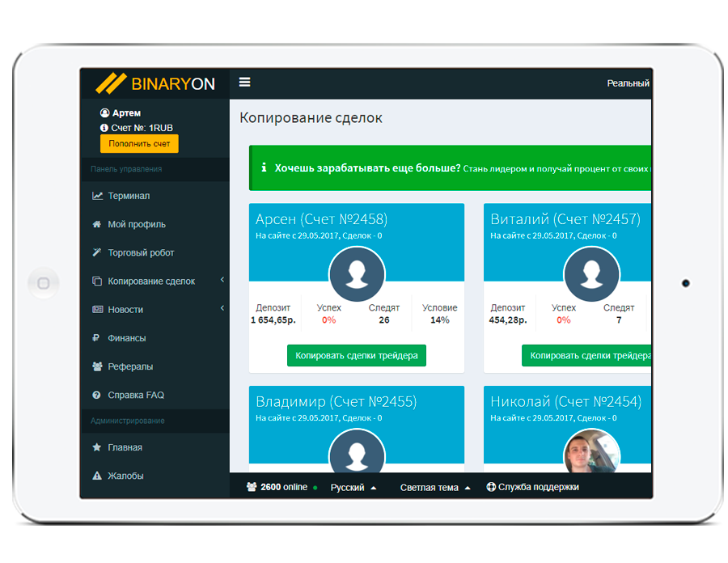Open Служба поддержки support link
This screenshot has width=728, height=563.
point(532,488)
